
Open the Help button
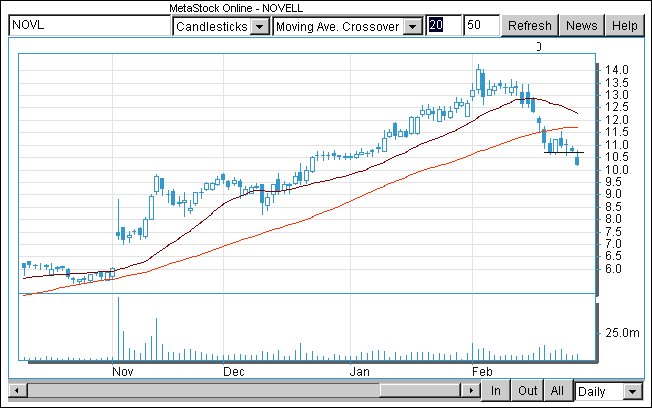(x=625, y=26)
